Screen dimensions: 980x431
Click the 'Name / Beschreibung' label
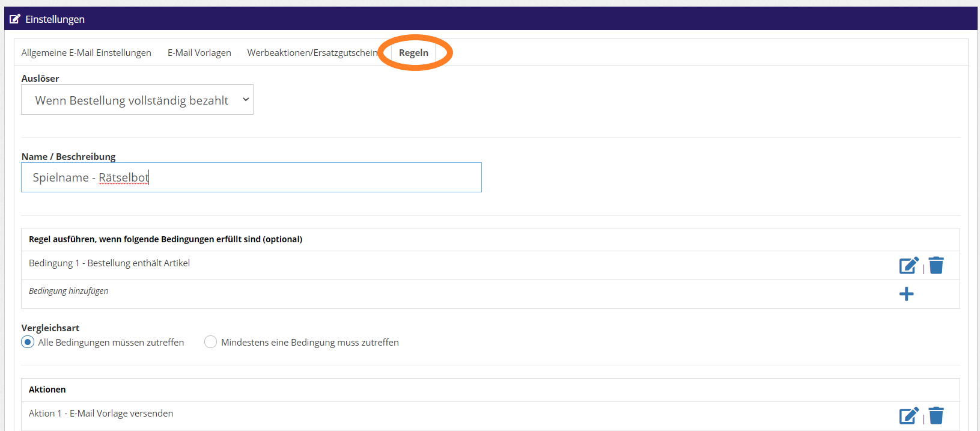pyautogui.click(x=68, y=157)
